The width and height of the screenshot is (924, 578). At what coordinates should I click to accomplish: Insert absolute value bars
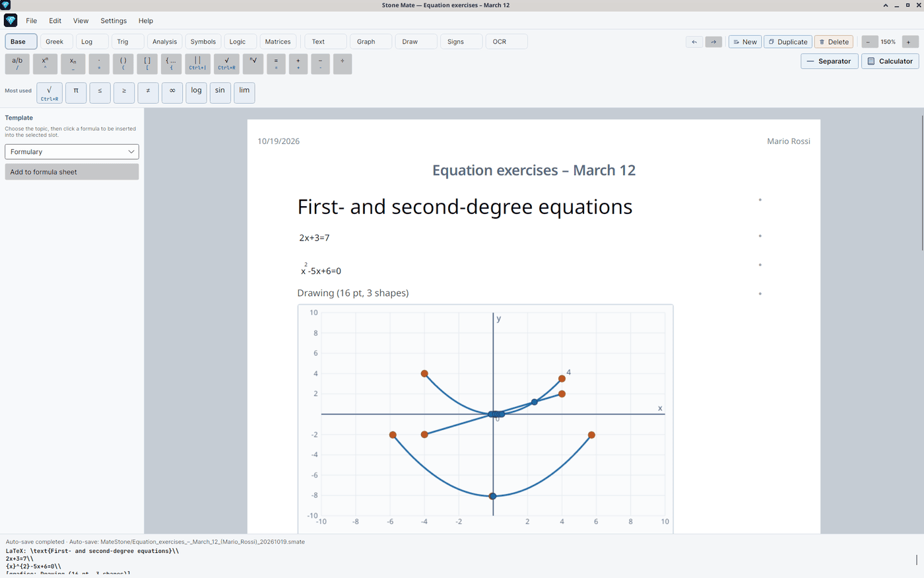coord(197,63)
